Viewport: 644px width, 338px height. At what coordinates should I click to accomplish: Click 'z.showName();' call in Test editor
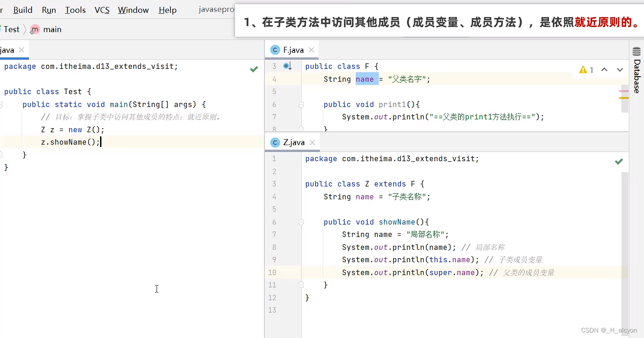pos(70,142)
